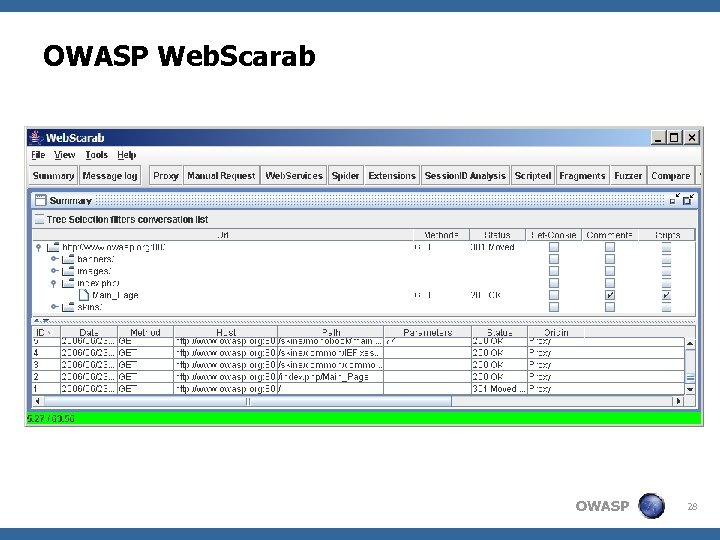The width and height of the screenshot is (720, 540).
Task: Open the WebServices tab
Action: [294, 176]
